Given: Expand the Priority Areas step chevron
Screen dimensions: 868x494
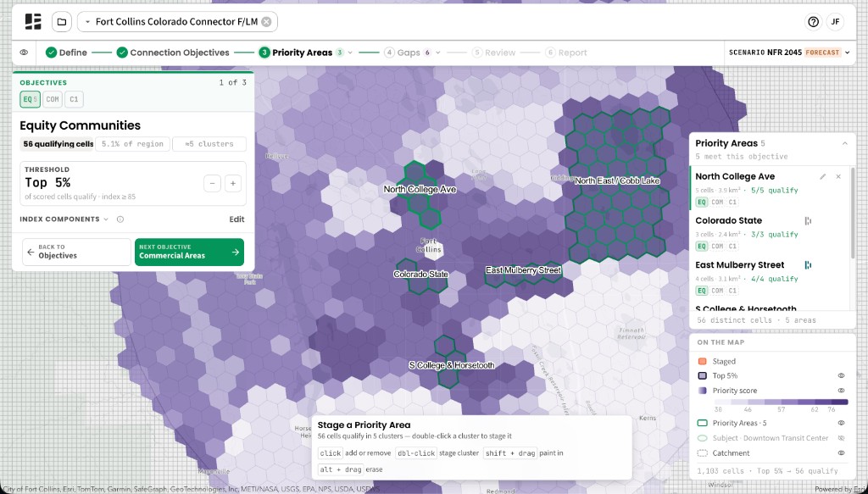Looking at the screenshot, I should pos(350,53).
